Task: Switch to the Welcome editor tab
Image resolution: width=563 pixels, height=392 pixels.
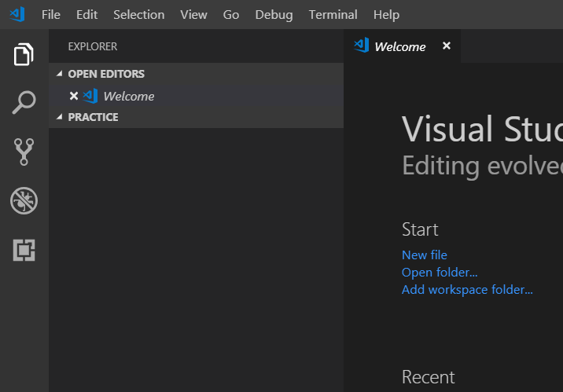Action: 402,46
